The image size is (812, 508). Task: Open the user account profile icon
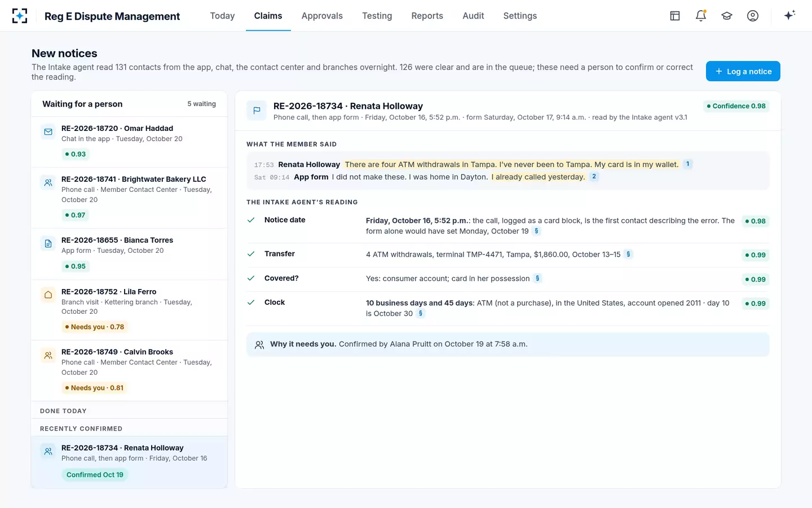(x=753, y=16)
